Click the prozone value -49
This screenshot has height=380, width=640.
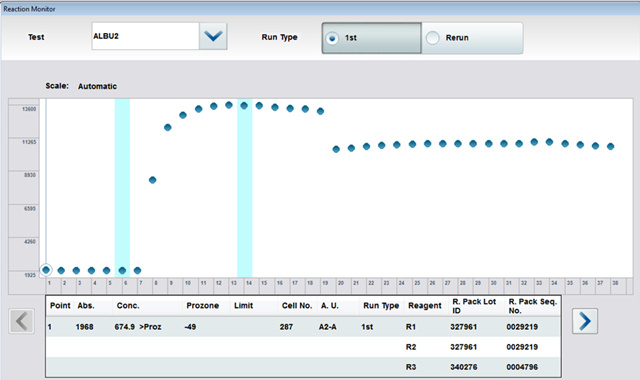[190, 327]
